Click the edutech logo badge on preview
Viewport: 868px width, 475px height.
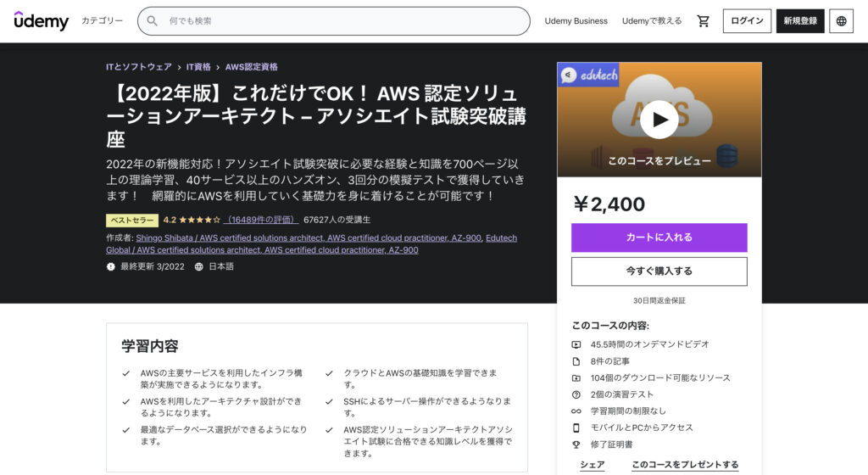(589, 75)
